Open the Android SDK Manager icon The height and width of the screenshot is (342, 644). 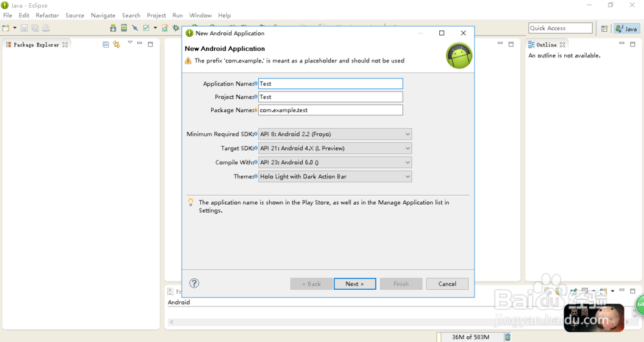click(x=113, y=28)
